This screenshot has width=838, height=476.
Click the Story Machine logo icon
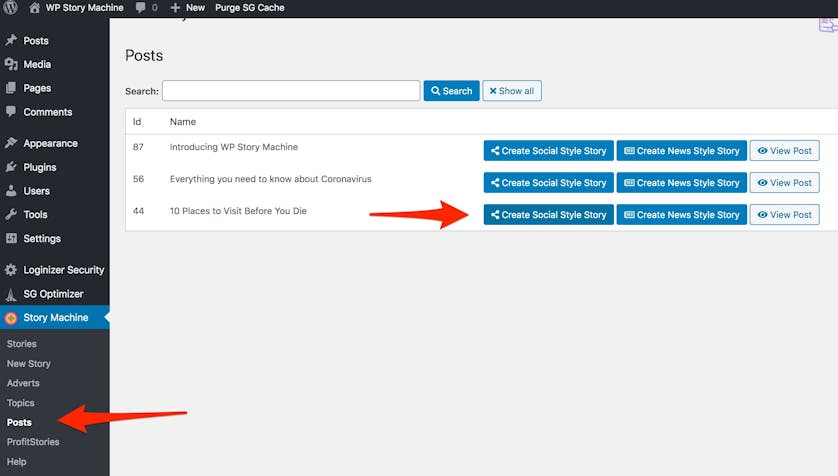click(11, 318)
